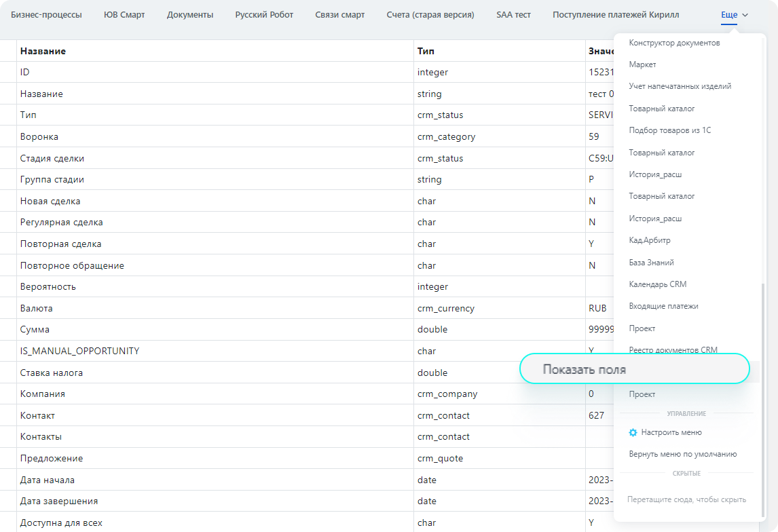Open Подбор товаров из 1С
778x532 pixels.
tap(669, 130)
